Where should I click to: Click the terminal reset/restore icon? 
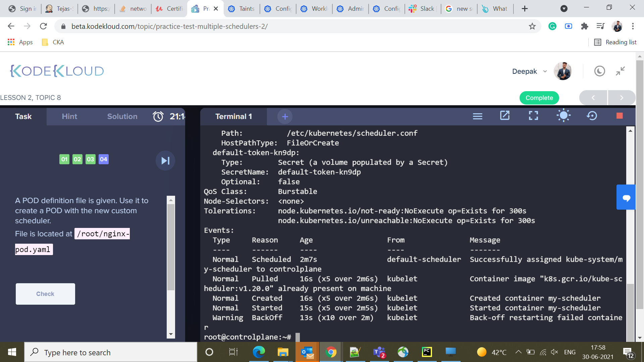click(x=592, y=116)
